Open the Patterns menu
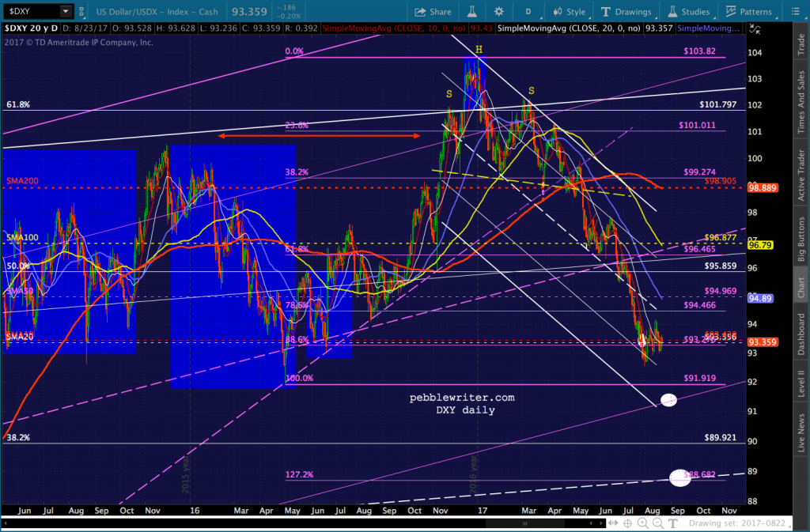The width and height of the screenshot is (810, 532). [x=749, y=11]
